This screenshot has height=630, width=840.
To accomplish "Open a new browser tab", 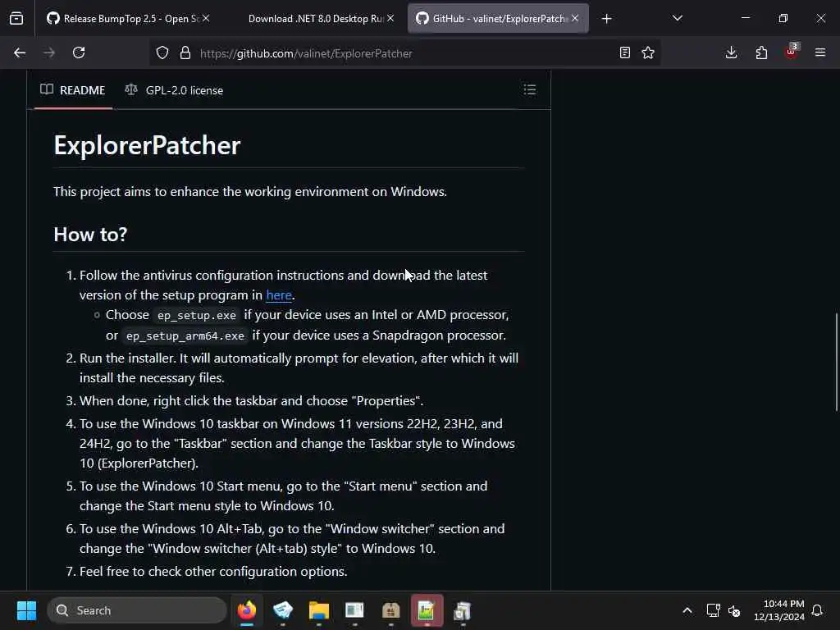I will tap(606, 19).
